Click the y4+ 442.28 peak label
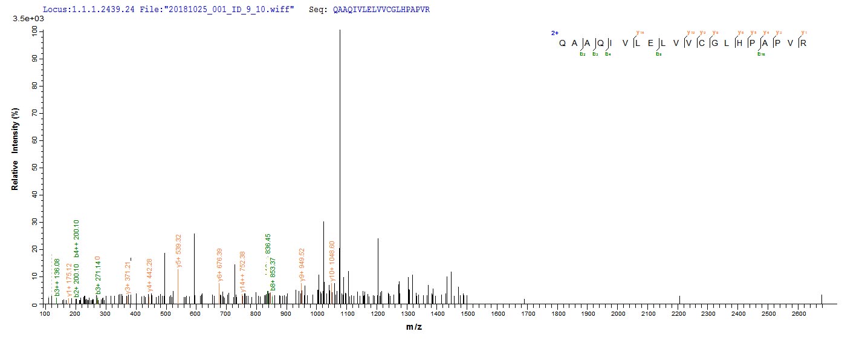Screen dimensions: 868x340 (149, 274)
